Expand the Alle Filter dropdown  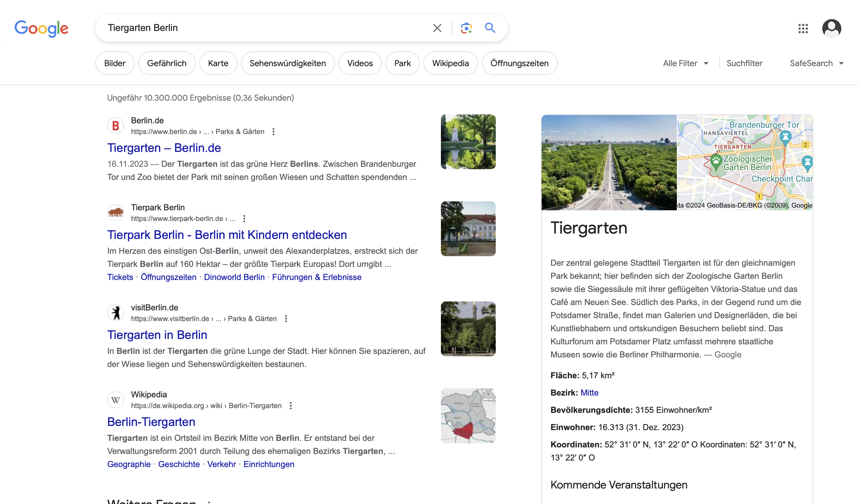click(x=686, y=63)
